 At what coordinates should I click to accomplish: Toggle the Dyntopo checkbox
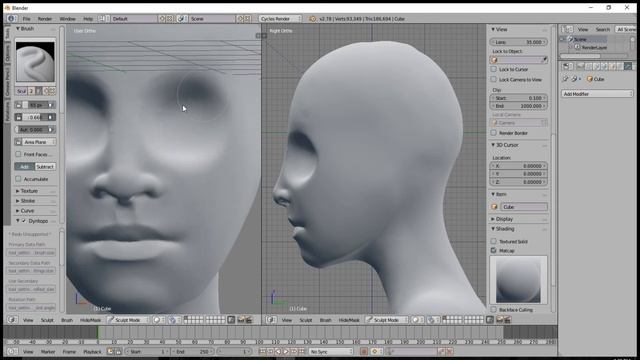click(24, 221)
